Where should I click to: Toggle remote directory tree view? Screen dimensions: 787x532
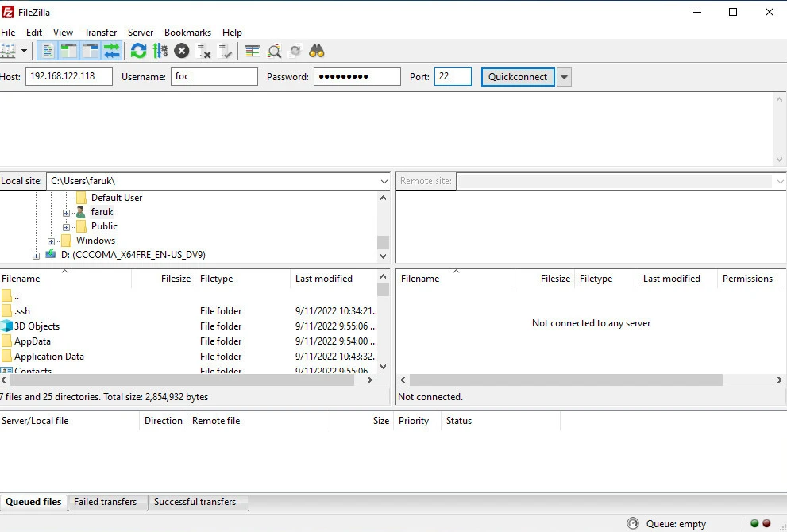point(91,51)
